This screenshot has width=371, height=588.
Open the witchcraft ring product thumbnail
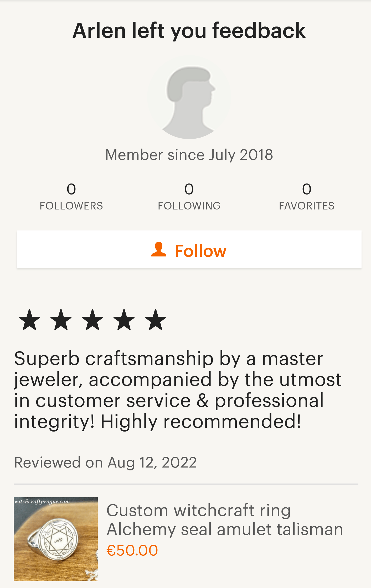[56, 539]
